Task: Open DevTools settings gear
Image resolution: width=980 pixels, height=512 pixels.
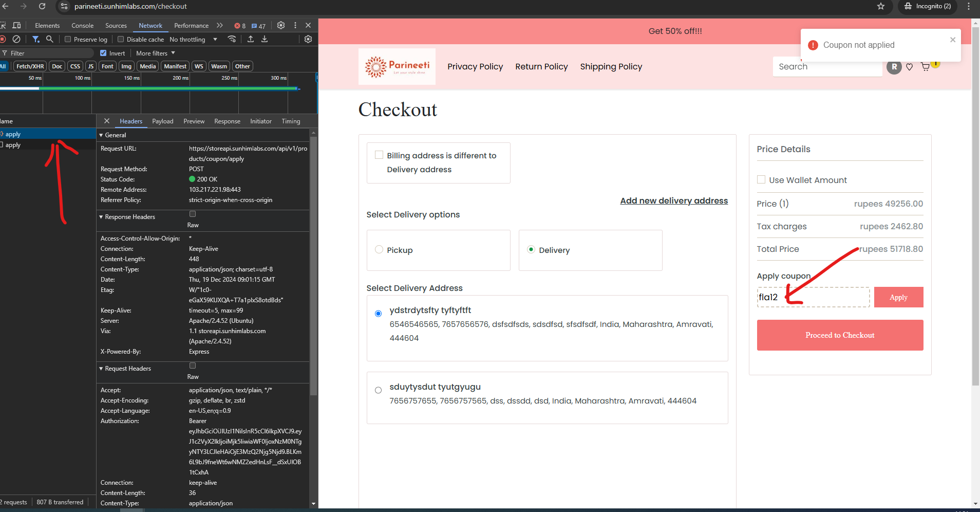Action: point(281,25)
